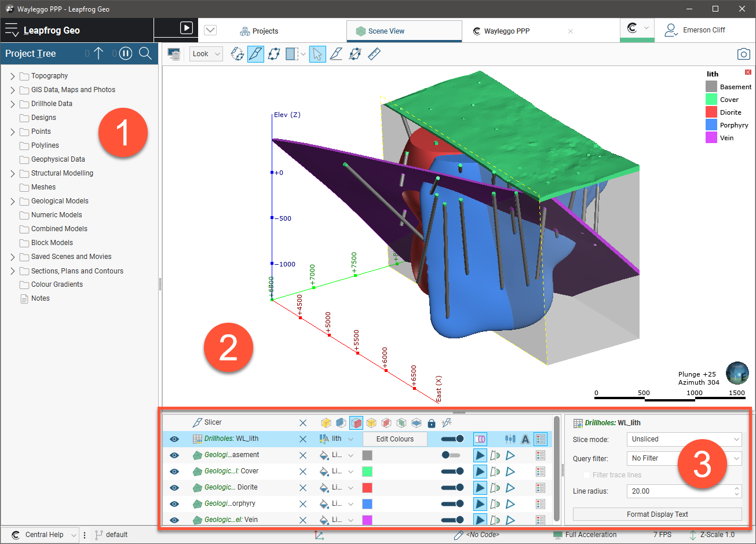Hide the Porphyry geological object via eye icon

[174, 504]
